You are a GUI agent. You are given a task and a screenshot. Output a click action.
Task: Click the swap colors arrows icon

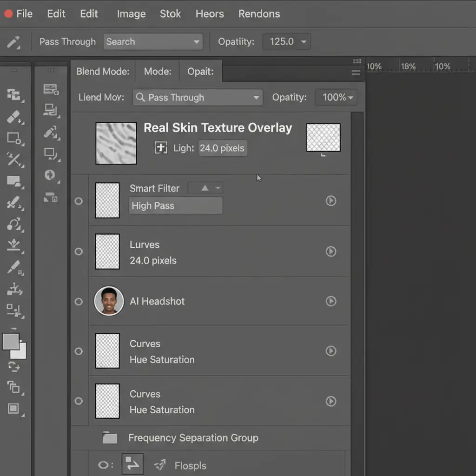click(x=14, y=367)
